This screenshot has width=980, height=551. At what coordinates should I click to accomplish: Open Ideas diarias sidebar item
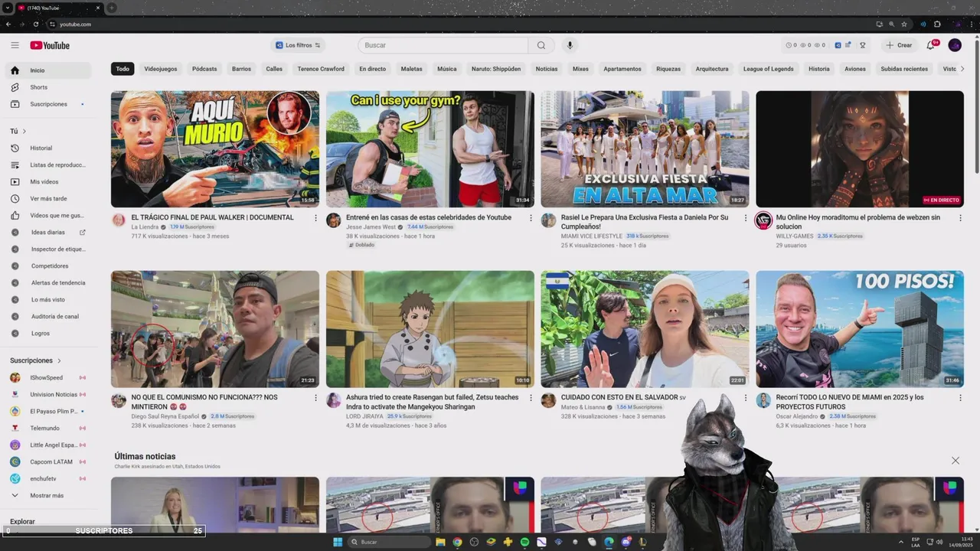click(x=47, y=232)
